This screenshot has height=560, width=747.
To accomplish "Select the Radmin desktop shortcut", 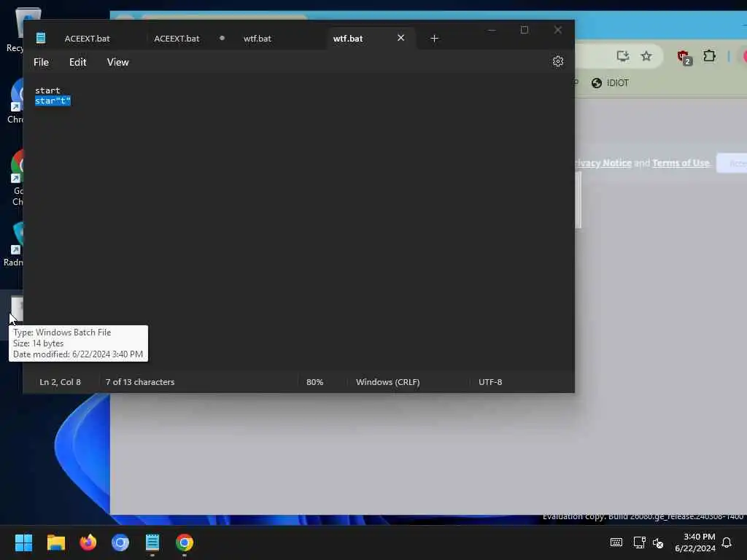I will click(x=13, y=244).
